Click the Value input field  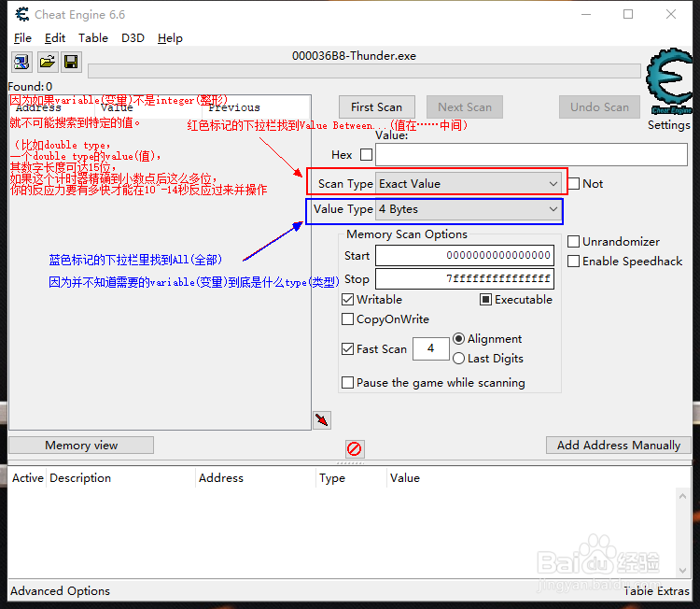pyautogui.click(x=531, y=155)
